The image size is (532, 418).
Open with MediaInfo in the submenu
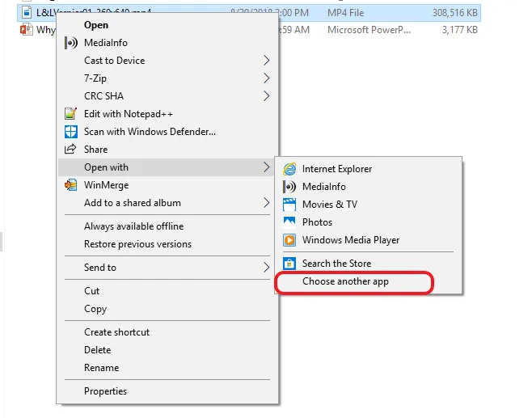pyautogui.click(x=368, y=187)
